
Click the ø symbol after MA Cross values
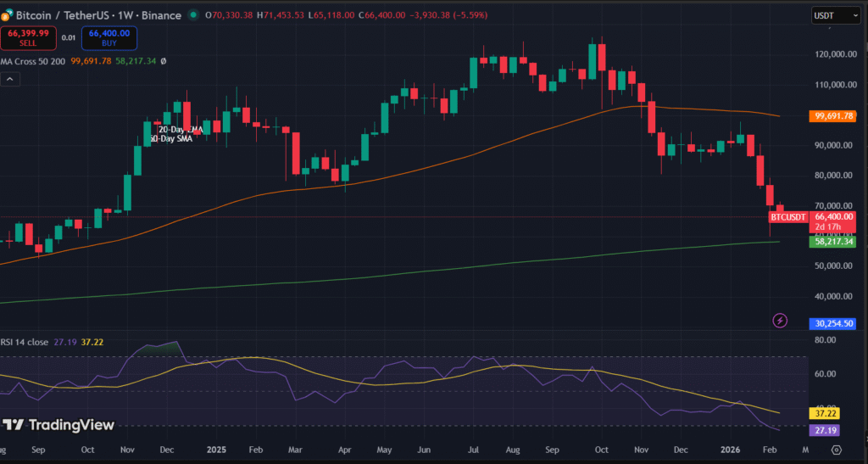(164, 61)
